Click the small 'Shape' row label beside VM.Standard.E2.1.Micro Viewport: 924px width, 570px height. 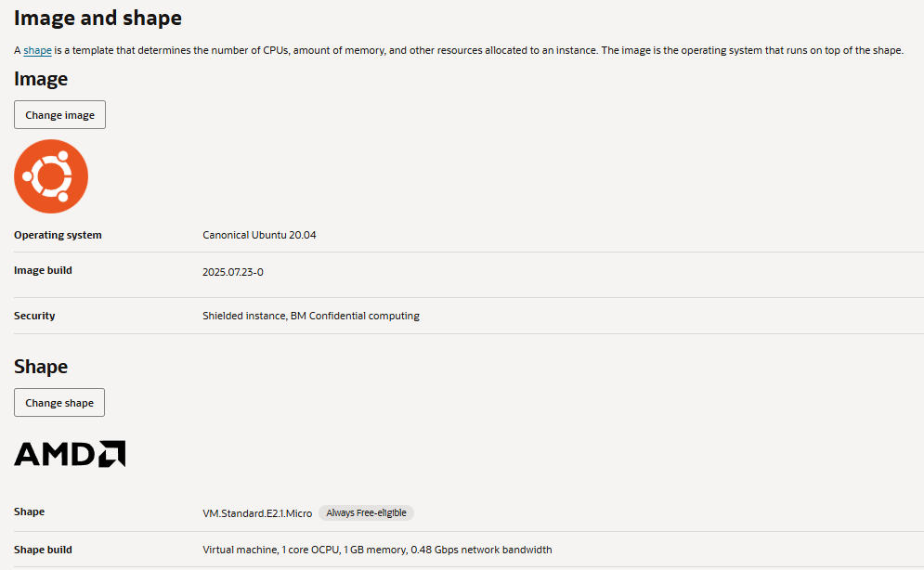click(29, 512)
